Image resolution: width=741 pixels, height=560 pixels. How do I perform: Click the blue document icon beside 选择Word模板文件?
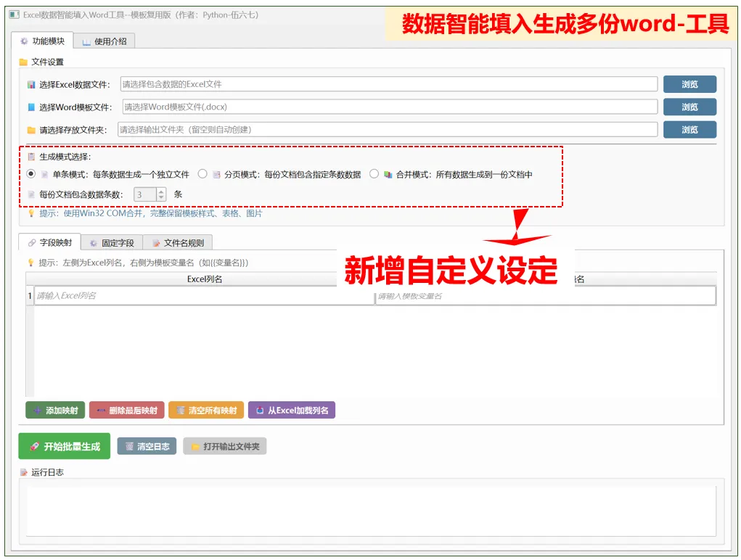31,107
